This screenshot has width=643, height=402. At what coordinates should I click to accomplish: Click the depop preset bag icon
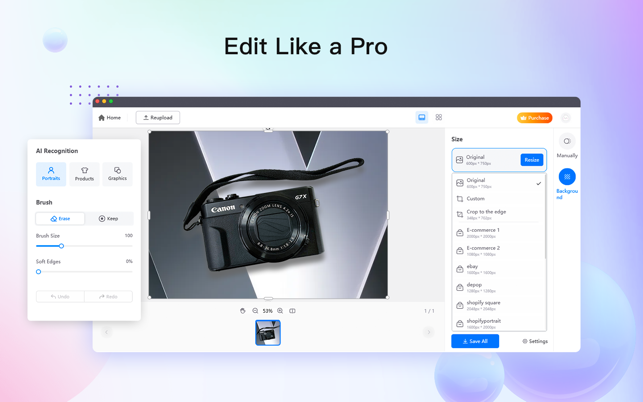pos(460,287)
